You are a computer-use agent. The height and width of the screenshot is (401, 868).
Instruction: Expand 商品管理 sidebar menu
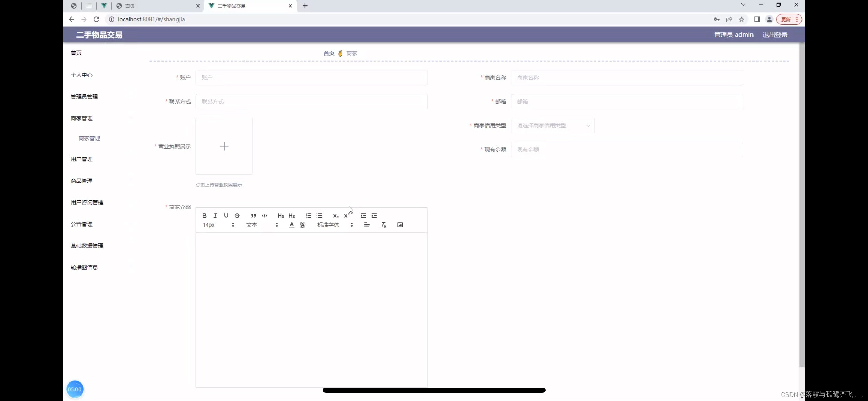tap(82, 181)
